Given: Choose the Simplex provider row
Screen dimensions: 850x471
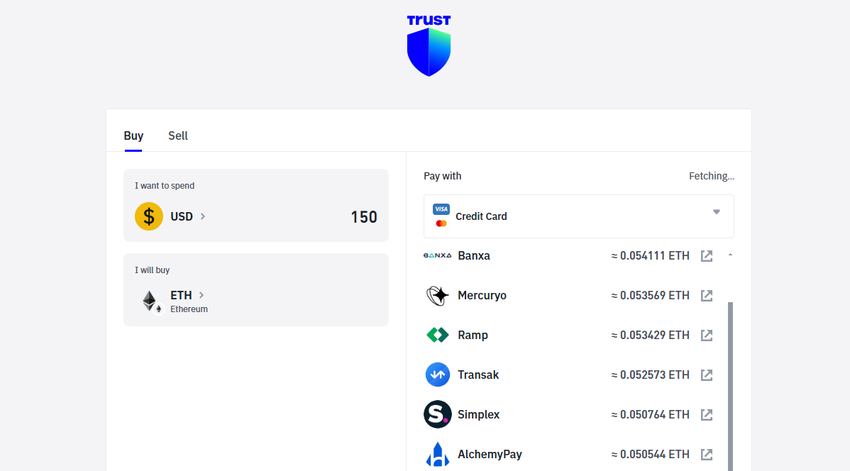Looking at the screenshot, I should pos(569,415).
